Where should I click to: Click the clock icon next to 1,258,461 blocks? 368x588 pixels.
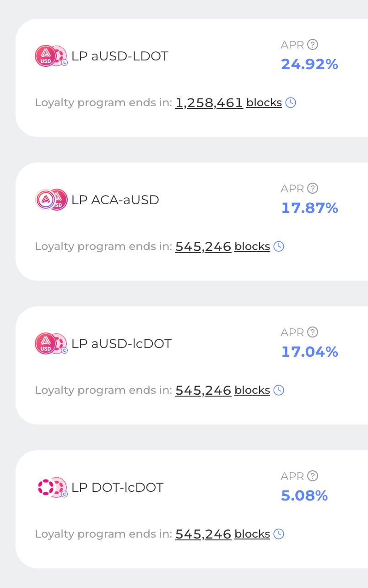click(x=291, y=103)
